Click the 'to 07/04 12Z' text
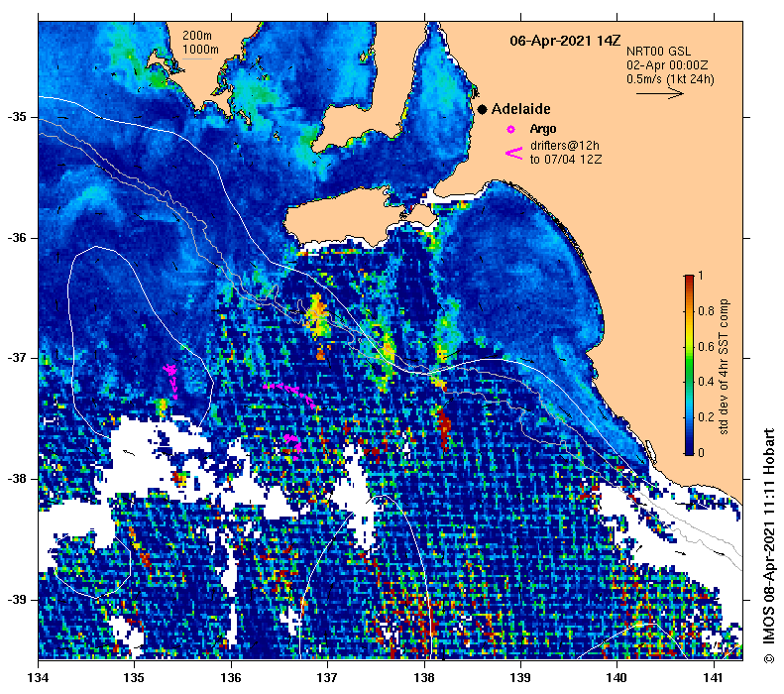784x694 pixels. 566,160
